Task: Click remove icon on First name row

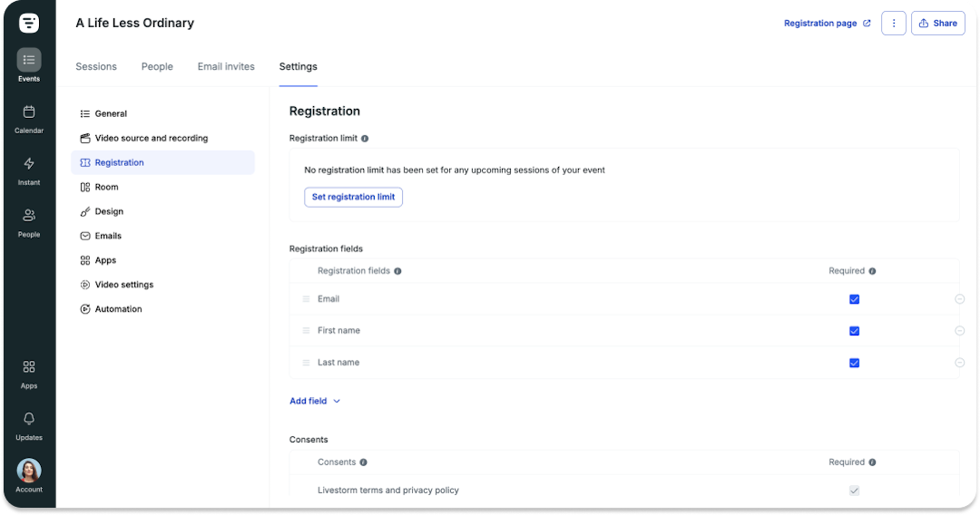Action: click(959, 331)
